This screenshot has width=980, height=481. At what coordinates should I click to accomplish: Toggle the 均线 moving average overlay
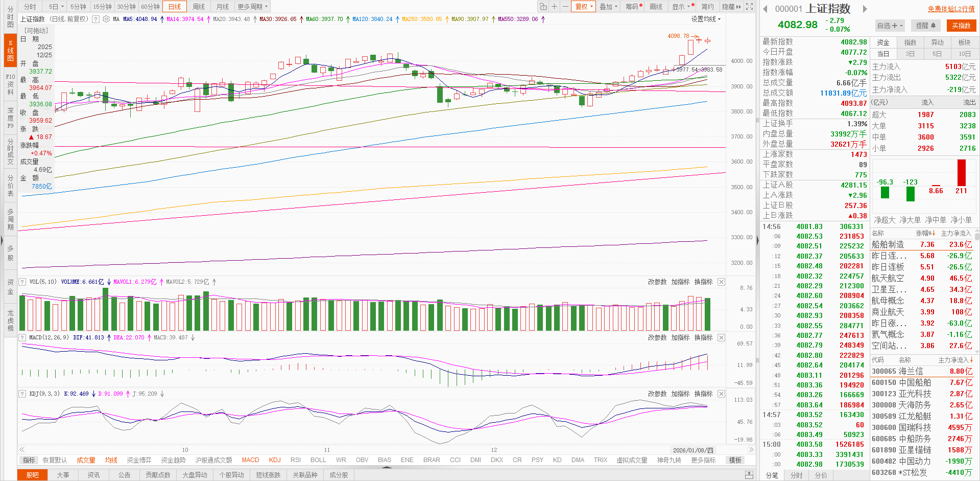(x=111, y=460)
